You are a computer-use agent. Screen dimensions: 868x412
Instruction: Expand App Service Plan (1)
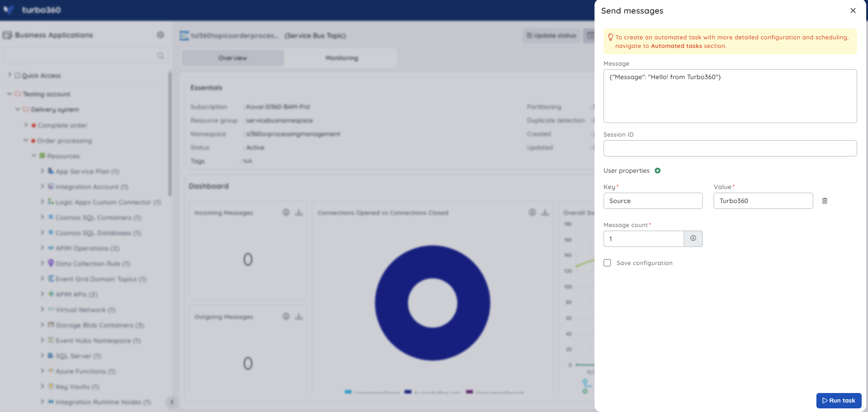pyautogui.click(x=42, y=171)
